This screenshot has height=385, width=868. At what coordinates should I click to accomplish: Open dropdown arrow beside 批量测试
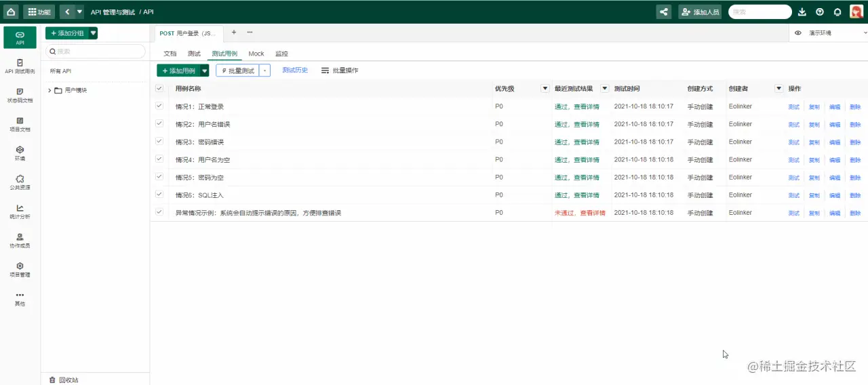click(265, 70)
